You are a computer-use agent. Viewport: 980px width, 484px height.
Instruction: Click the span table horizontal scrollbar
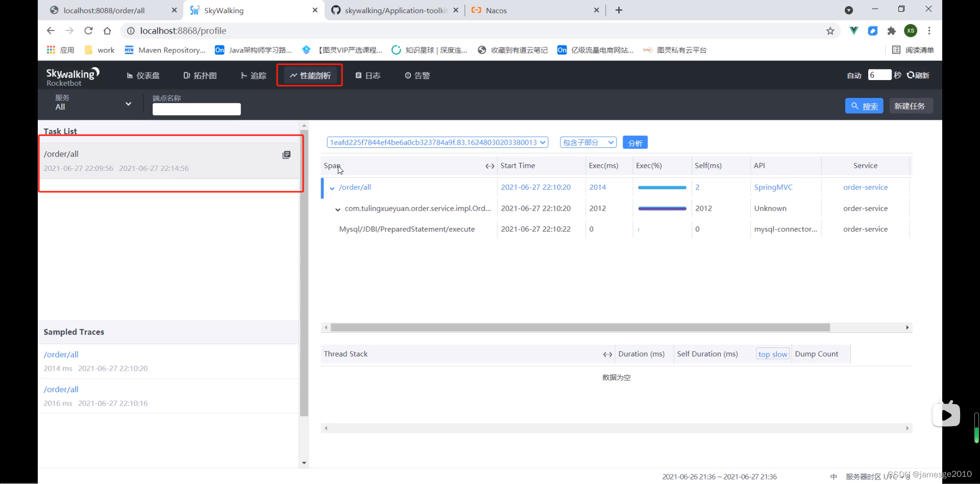coord(580,327)
